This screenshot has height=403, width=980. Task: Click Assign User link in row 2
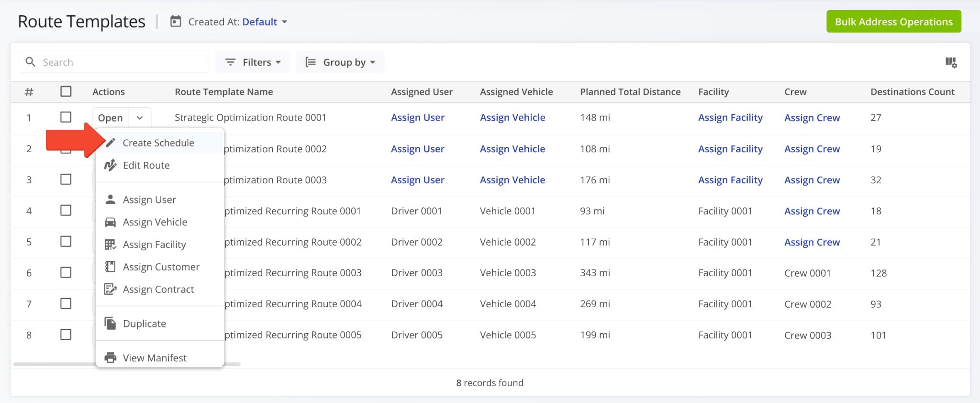[x=418, y=149]
